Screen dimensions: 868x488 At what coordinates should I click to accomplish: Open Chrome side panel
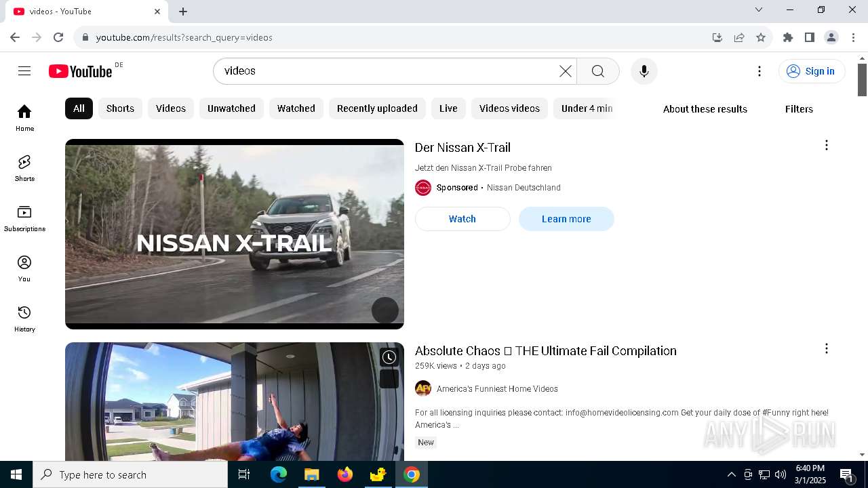[x=810, y=37]
